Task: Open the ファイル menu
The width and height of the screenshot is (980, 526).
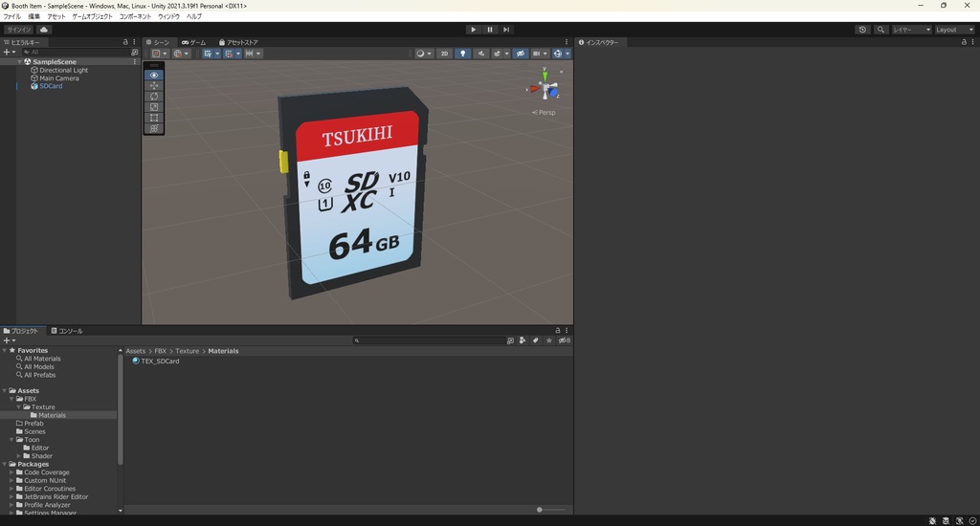Action: pos(11,17)
